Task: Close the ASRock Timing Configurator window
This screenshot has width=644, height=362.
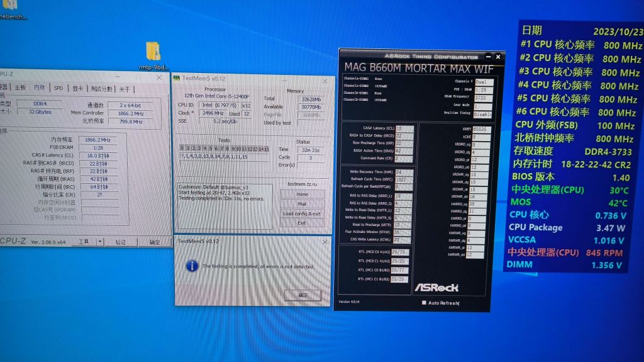Action: tap(499, 57)
